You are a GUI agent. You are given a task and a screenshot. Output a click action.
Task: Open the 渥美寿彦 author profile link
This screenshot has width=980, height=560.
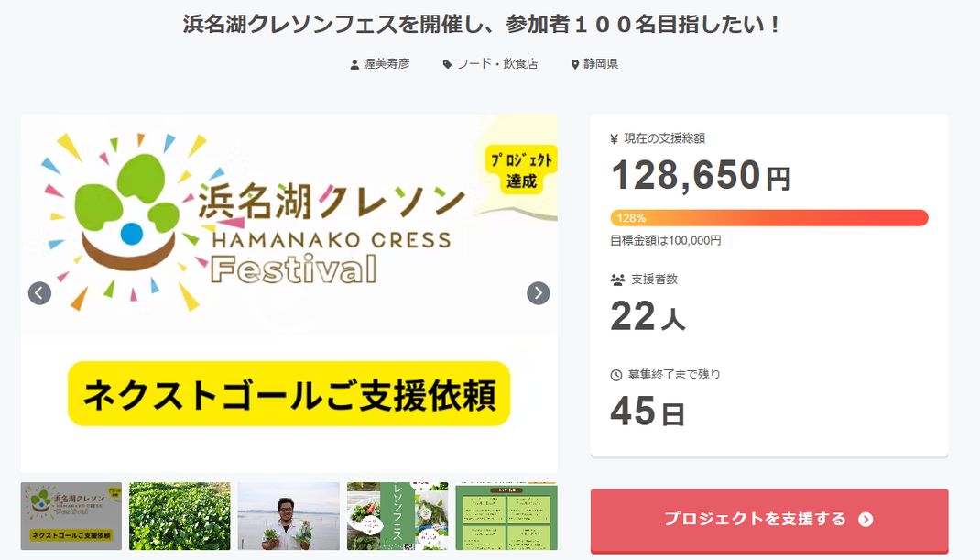point(387,64)
